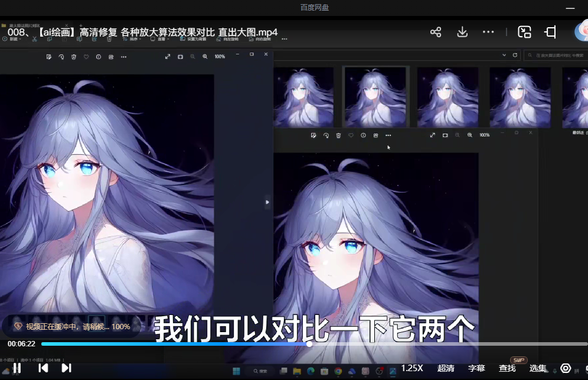The width and height of the screenshot is (588, 380).
Task: Delete the image in the left viewer
Action: pyautogui.click(x=74, y=57)
